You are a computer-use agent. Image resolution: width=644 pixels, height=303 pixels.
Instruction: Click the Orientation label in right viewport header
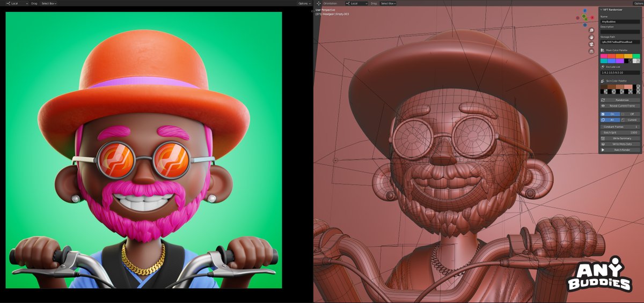click(330, 3)
